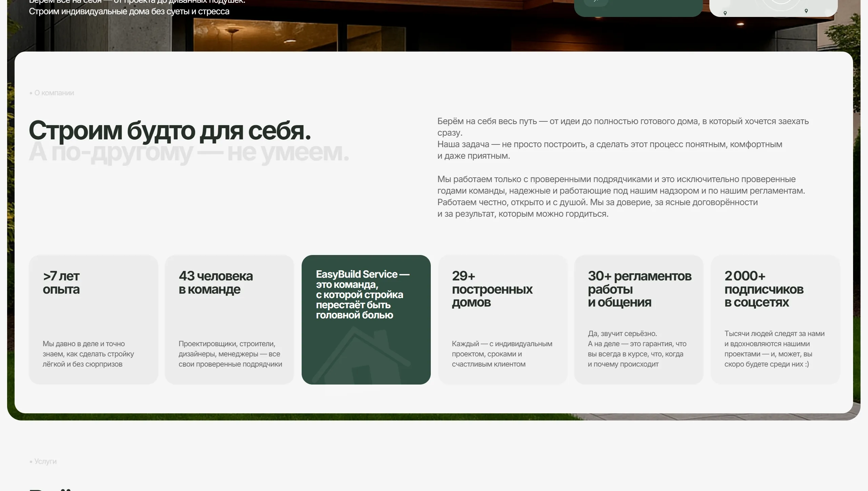
Task: Select '30+ регламентов работы и общения' heading
Action: [639, 289]
